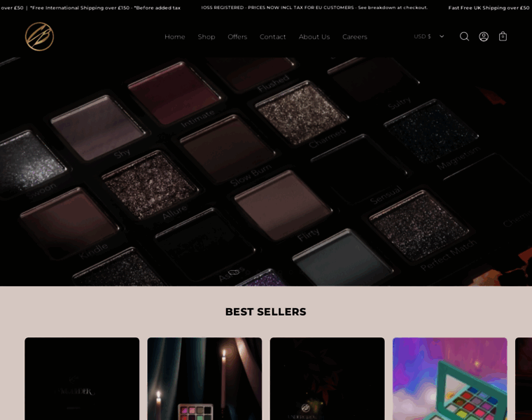Navigate to the Contact page

(273, 36)
